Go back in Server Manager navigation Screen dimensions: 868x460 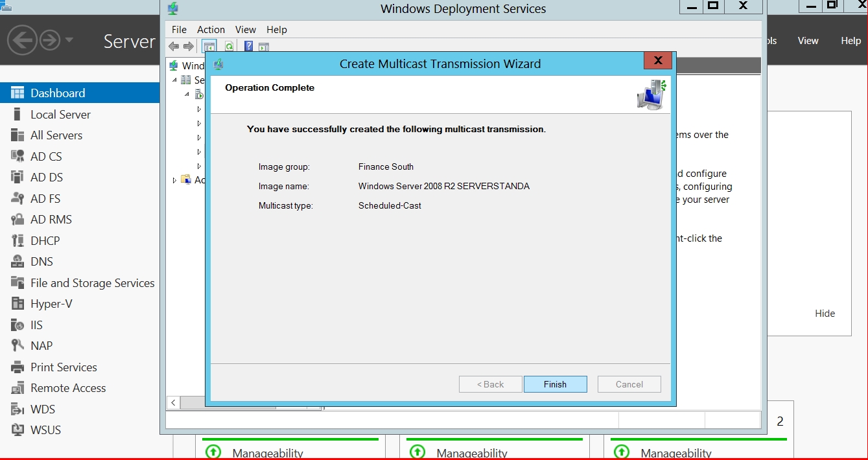22,41
